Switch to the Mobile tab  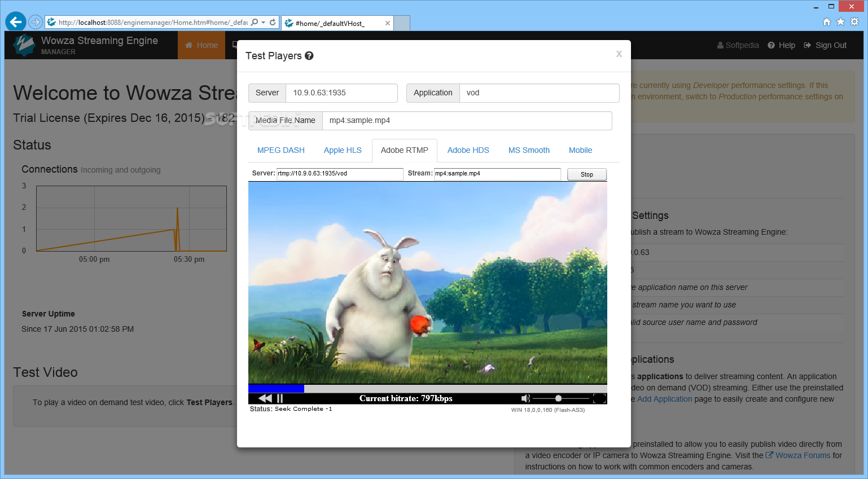point(580,150)
